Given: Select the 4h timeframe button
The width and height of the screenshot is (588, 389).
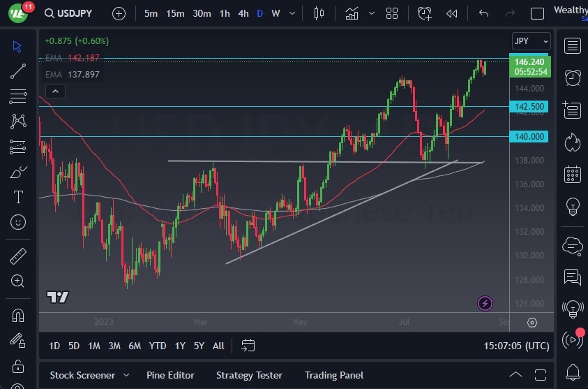Looking at the screenshot, I should [243, 13].
